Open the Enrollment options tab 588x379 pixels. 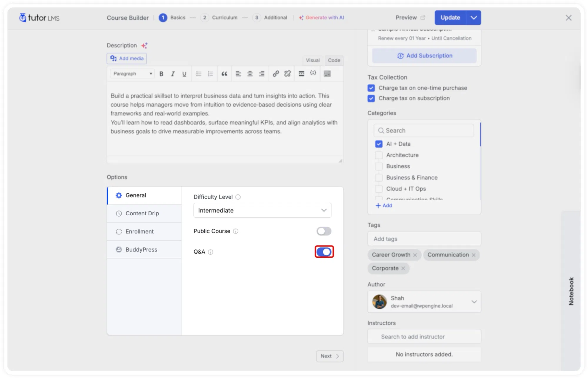point(144,232)
